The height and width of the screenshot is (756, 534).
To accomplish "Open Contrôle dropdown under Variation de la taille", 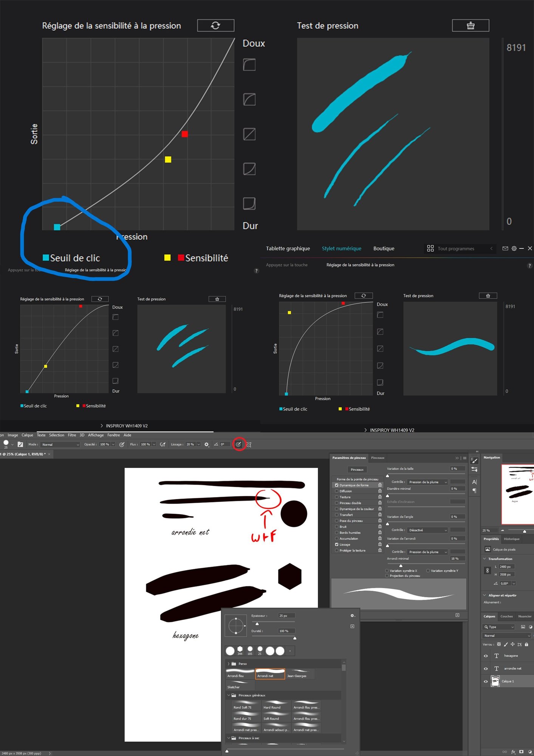I will pyautogui.click(x=428, y=482).
